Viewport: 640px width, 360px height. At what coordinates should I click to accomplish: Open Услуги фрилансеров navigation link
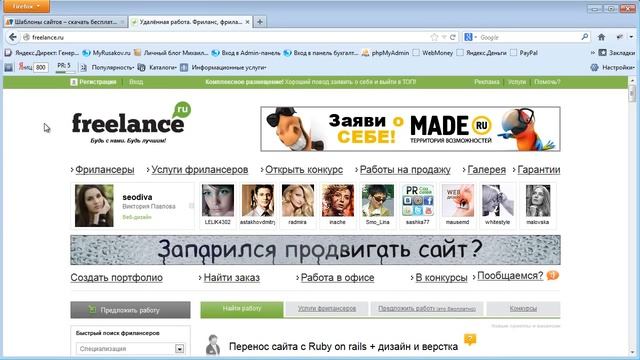click(200, 170)
